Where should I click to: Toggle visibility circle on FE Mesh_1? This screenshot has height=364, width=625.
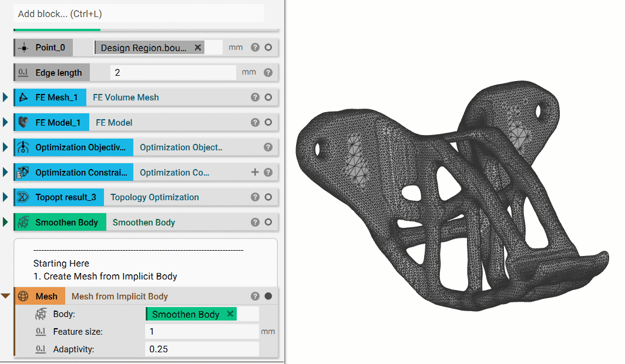click(269, 97)
